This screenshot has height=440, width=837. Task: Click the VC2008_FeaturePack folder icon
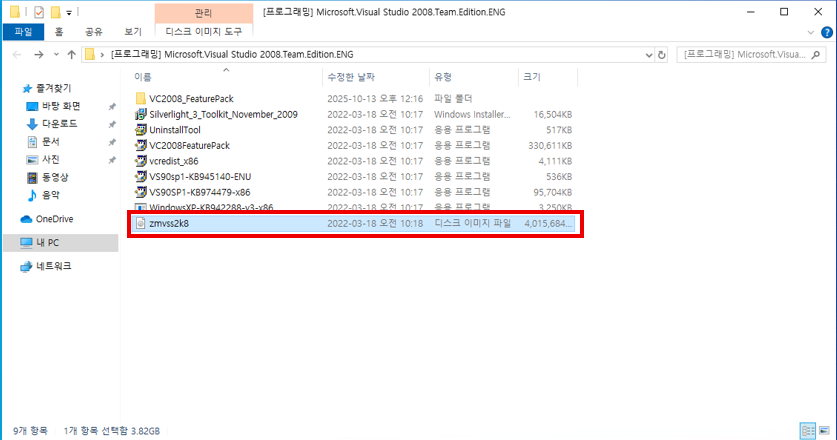coord(141,99)
